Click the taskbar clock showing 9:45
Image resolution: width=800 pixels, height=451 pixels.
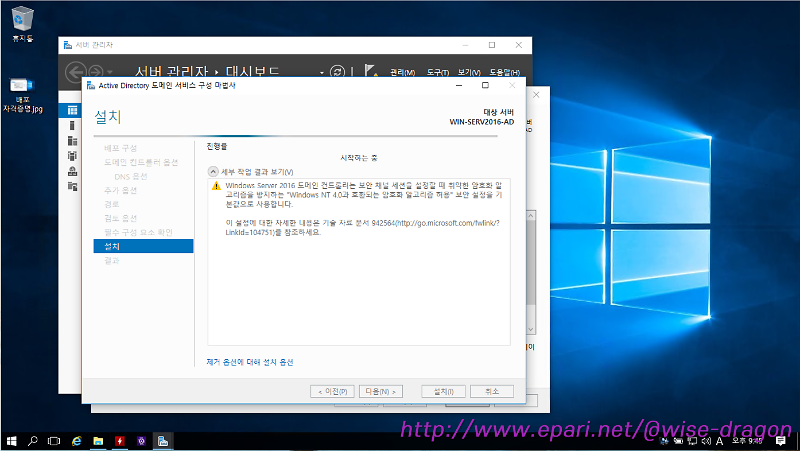coord(747,441)
